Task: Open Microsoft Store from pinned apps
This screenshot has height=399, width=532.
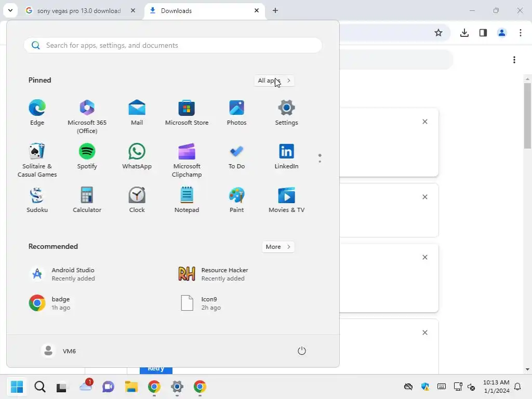Action: tap(187, 113)
